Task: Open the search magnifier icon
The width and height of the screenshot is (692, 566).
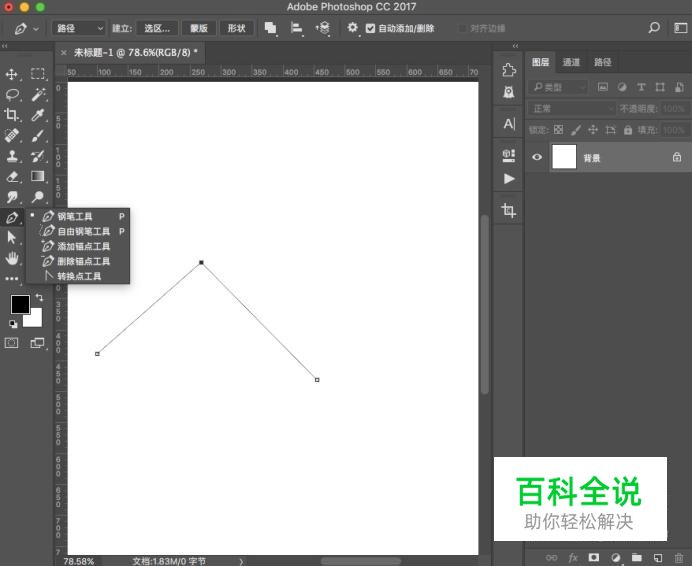Action: 654,28
